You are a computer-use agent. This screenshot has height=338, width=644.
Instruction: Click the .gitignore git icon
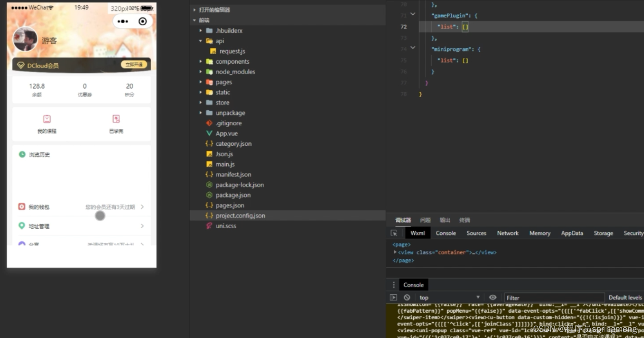[209, 123]
